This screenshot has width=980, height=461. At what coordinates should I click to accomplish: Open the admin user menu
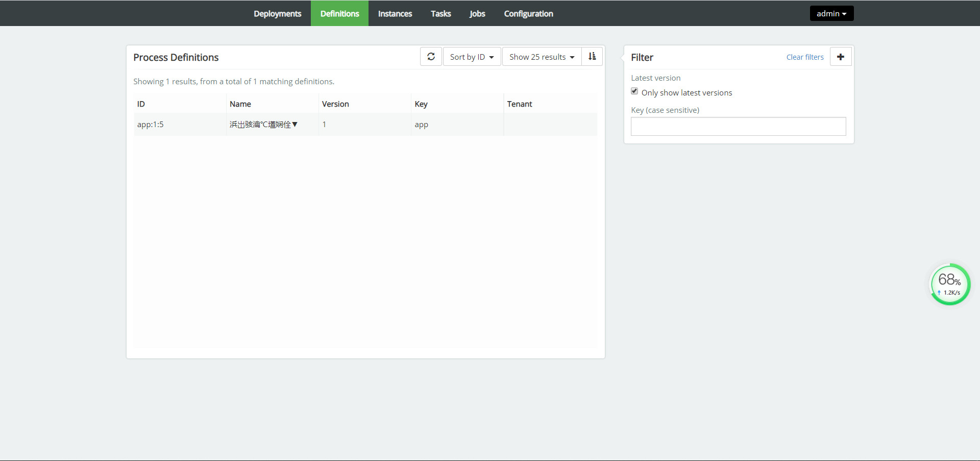point(831,13)
